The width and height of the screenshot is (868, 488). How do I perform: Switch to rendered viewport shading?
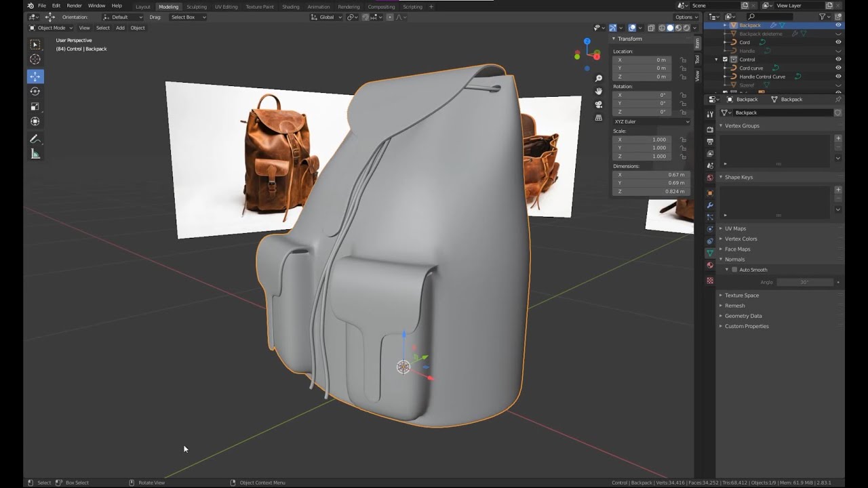[x=686, y=28]
